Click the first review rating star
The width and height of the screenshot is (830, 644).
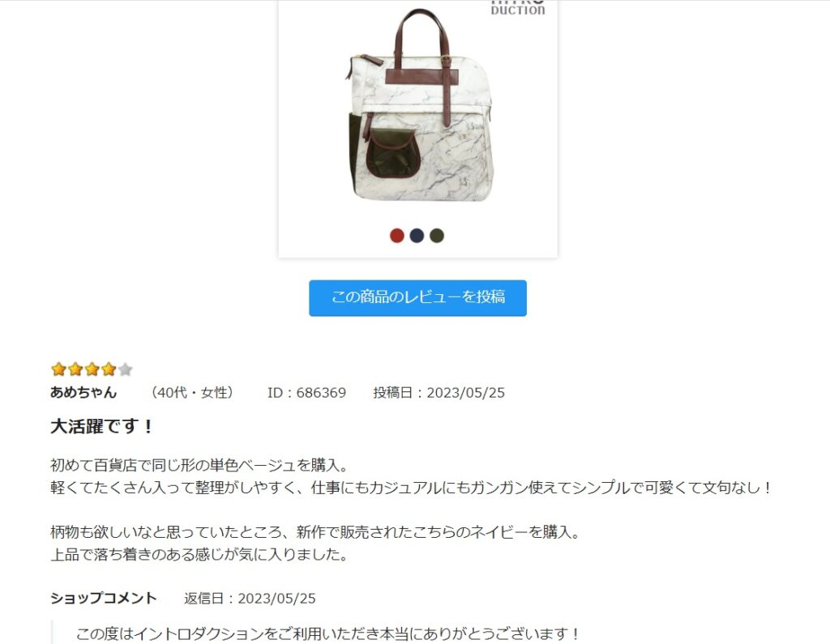pos(58,369)
